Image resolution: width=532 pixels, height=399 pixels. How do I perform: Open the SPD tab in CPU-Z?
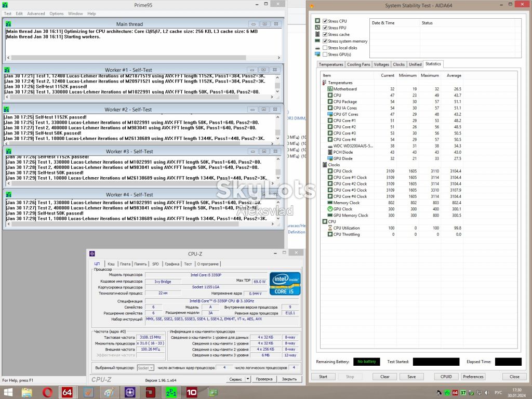(x=155, y=264)
